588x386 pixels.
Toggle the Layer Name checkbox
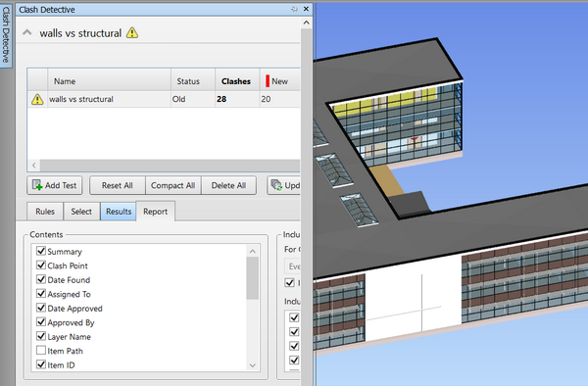click(x=41, y=336)
